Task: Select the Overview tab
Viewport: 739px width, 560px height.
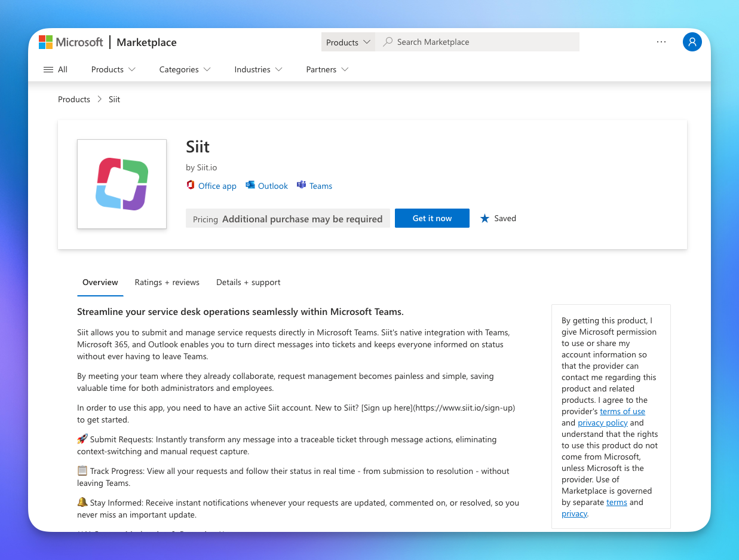Action: pos(100,282)
